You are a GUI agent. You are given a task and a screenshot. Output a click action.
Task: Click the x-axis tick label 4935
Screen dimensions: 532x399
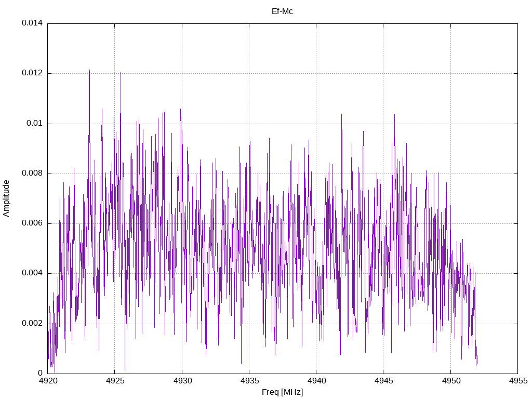(249, 381)
